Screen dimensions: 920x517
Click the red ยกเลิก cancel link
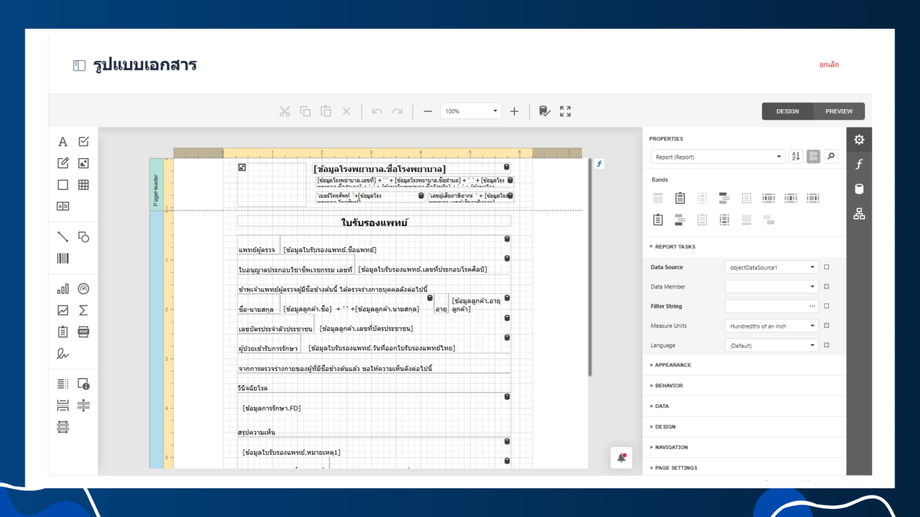[828, 65]
